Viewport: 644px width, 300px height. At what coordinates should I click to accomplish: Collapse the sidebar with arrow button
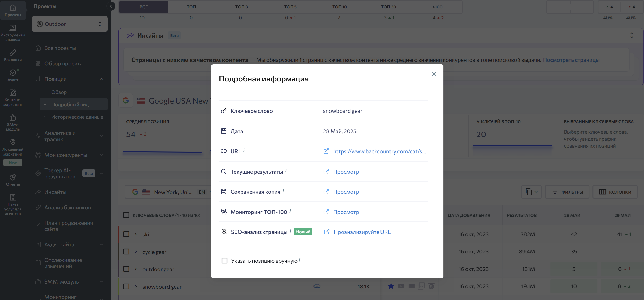tap(111, 6)
